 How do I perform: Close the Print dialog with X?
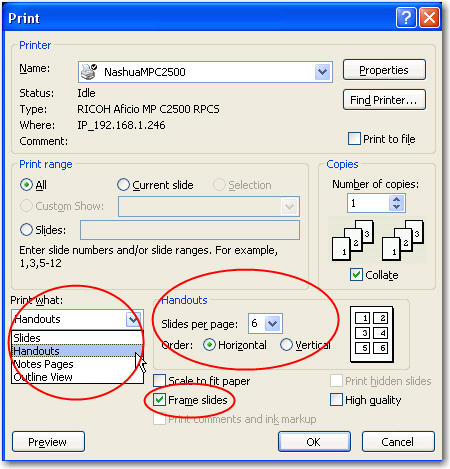[429, 18]
